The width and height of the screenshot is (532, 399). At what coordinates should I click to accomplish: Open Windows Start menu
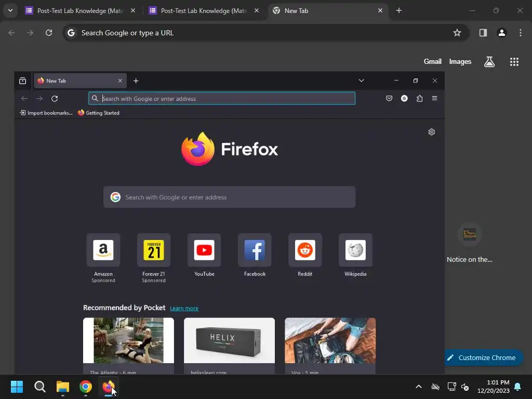(17, 387)
